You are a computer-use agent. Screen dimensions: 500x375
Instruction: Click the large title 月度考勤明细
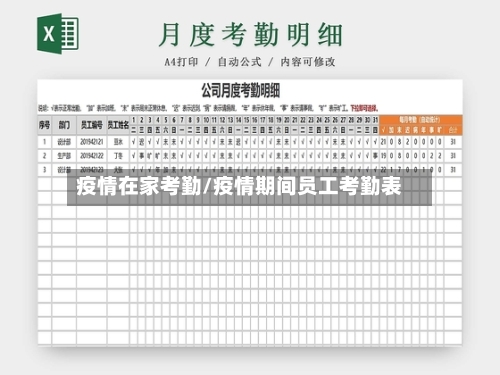[251, 35]
